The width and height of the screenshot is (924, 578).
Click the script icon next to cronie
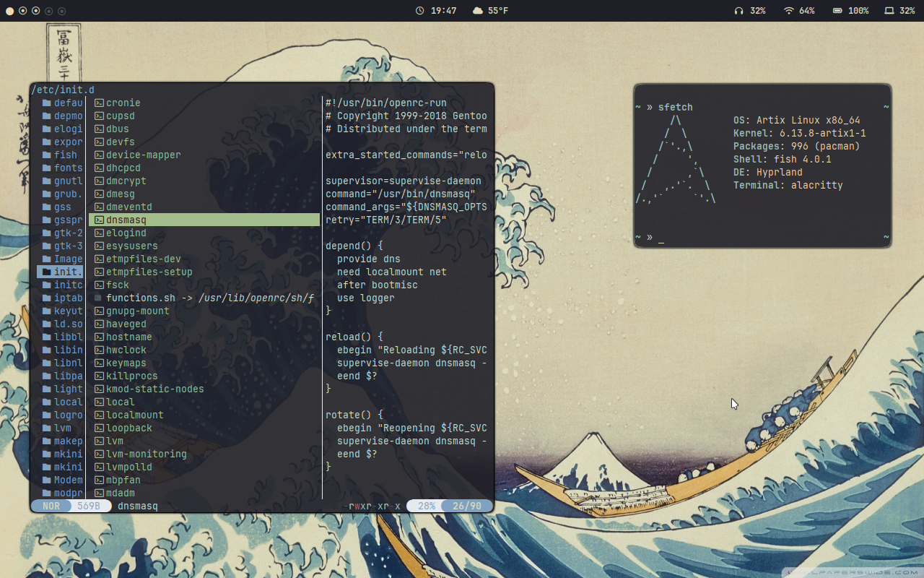click(x=99, y=103)
